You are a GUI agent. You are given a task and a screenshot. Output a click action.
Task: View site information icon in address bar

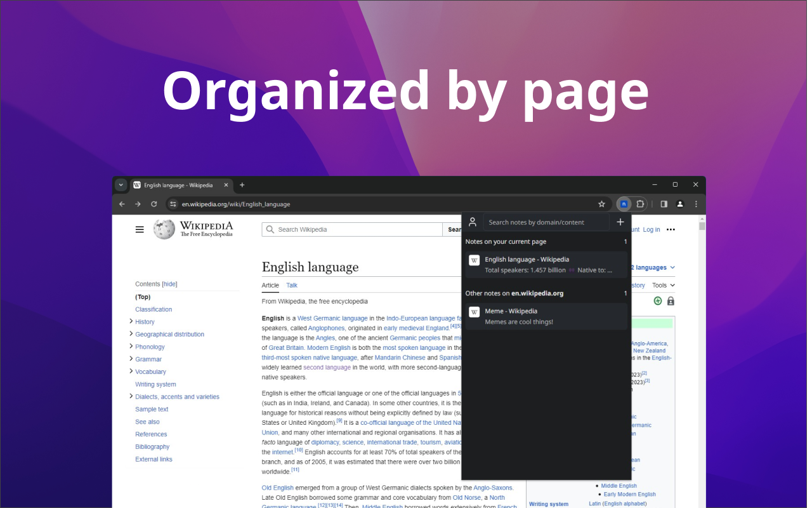pyautogui.click(x=173, y=204)
